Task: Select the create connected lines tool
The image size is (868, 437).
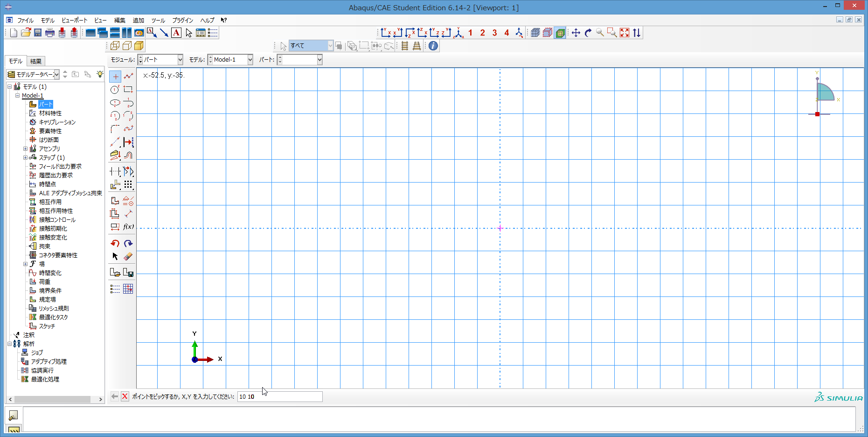Action: [x=128, y=77]
